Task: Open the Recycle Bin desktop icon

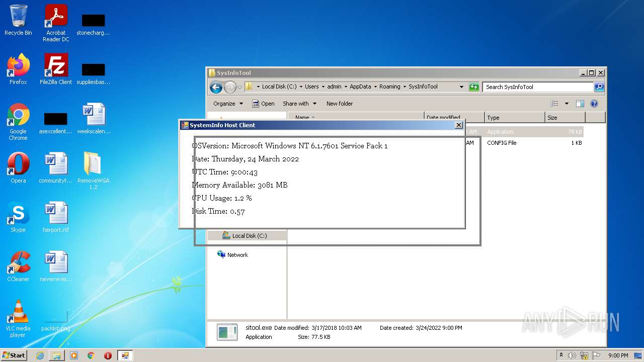Action: click(18, 21)
